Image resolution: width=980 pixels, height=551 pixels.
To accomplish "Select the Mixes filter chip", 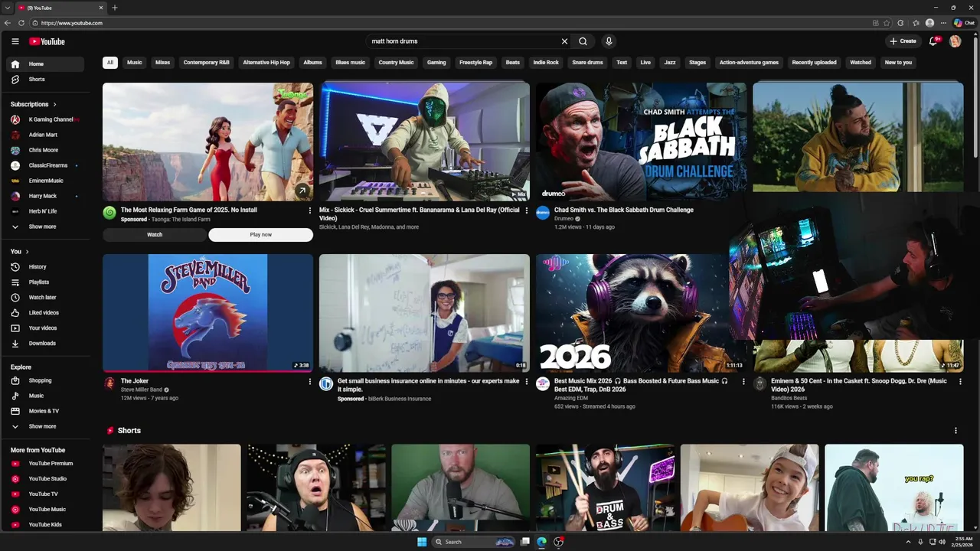I will tap(163, 63).
